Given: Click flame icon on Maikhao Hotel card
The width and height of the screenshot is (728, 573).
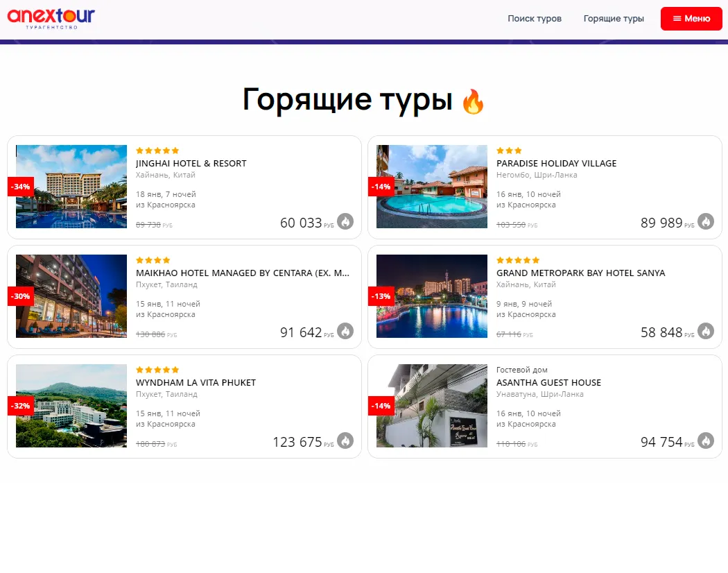Looking at the screenshot, I should pyautogui.click(x=345, y=331).
